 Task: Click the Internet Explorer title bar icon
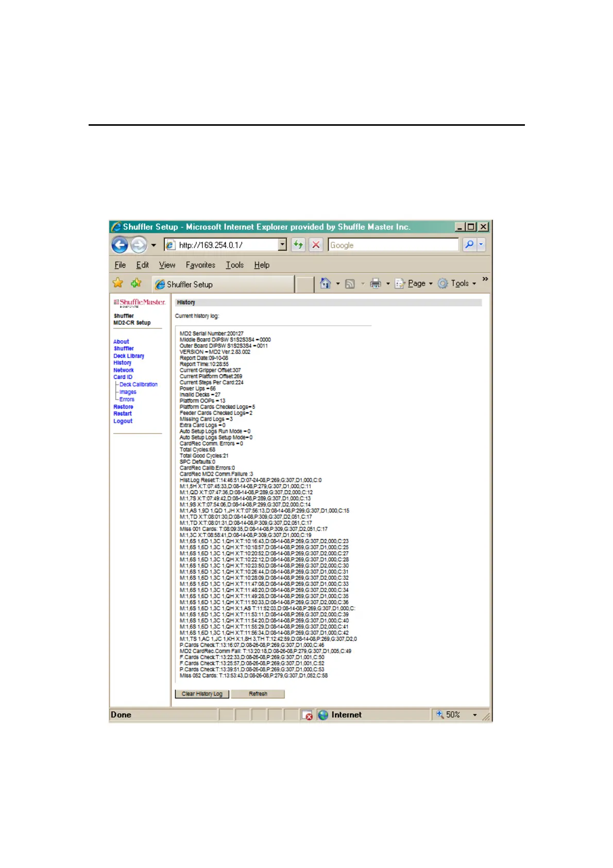(116, 227)
